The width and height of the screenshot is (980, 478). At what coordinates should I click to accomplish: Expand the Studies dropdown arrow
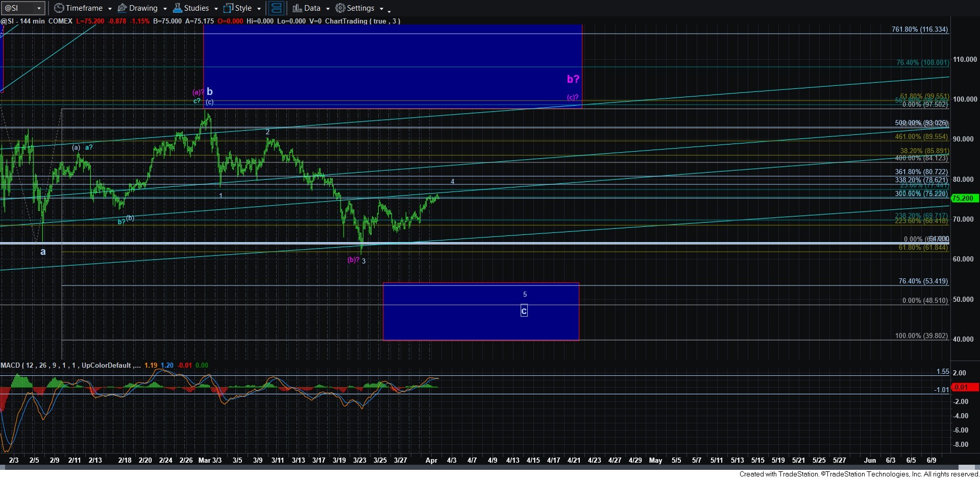pos(216,9)
